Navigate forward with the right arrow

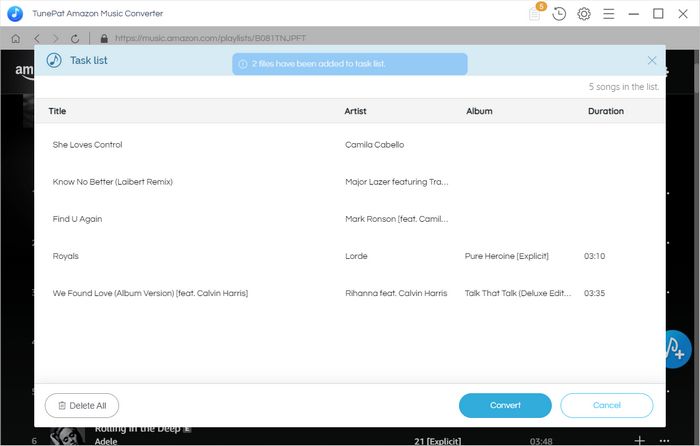pyautogui.click(x=56, y=38)
